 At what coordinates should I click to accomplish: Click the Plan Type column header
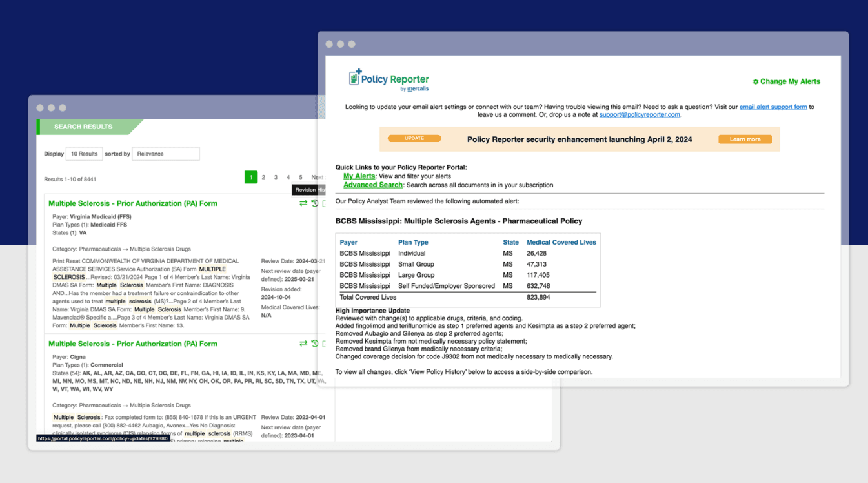coord(413,242)
